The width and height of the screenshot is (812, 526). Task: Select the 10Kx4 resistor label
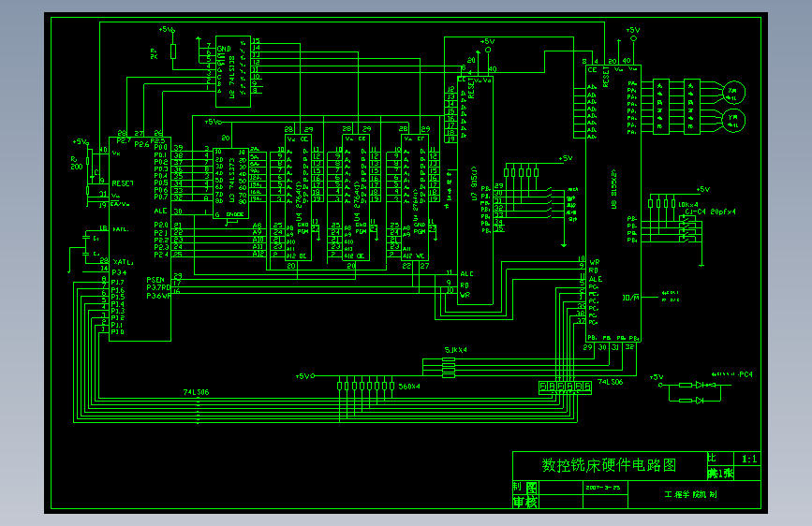[x=688, y=204]
